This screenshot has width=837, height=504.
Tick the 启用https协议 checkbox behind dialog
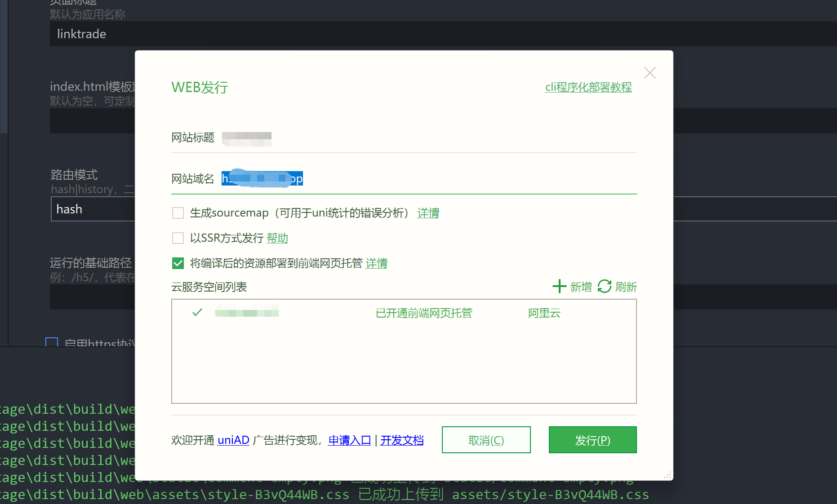coord(52,342)
